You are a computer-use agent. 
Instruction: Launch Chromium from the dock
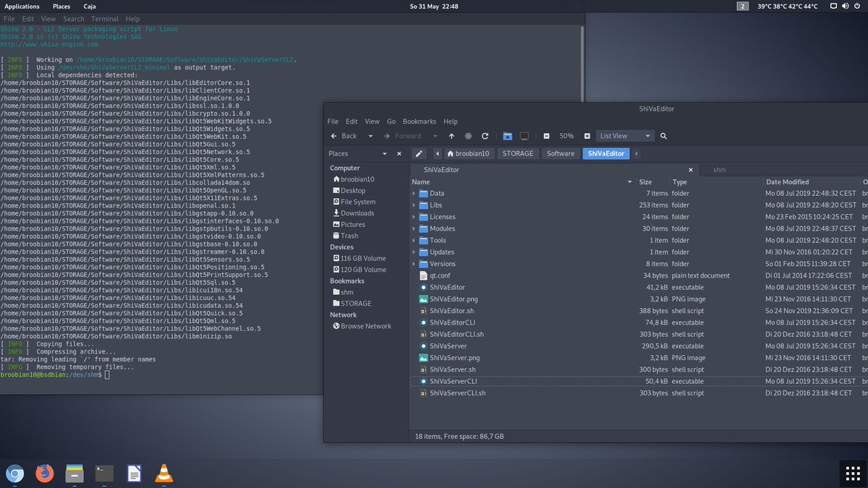(15, 474)
